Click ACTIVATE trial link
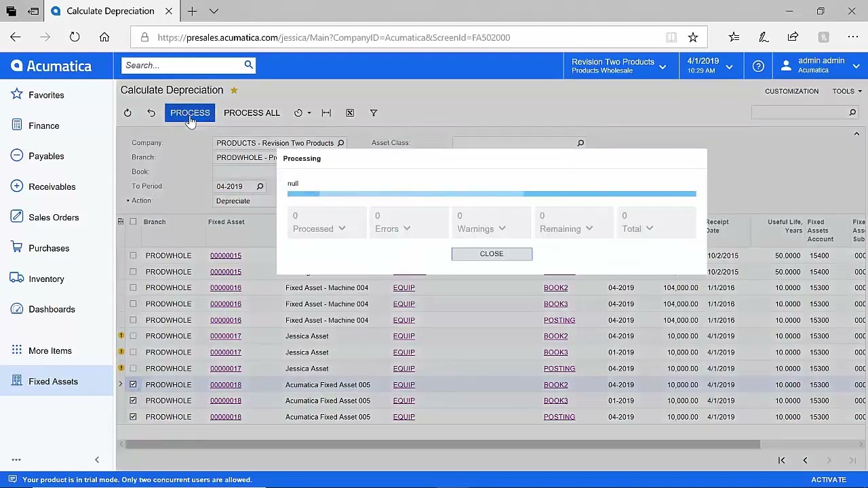868x488 pixels. [829, 480]
